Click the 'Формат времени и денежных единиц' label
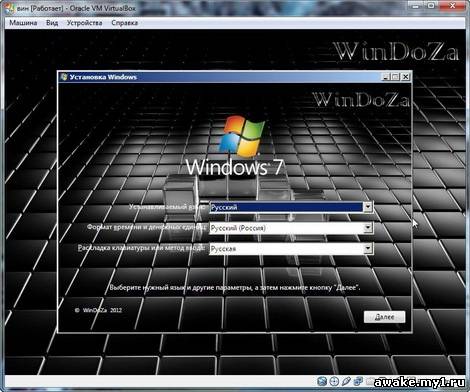This screenshot has height=392, width=470. coord(147,227)
